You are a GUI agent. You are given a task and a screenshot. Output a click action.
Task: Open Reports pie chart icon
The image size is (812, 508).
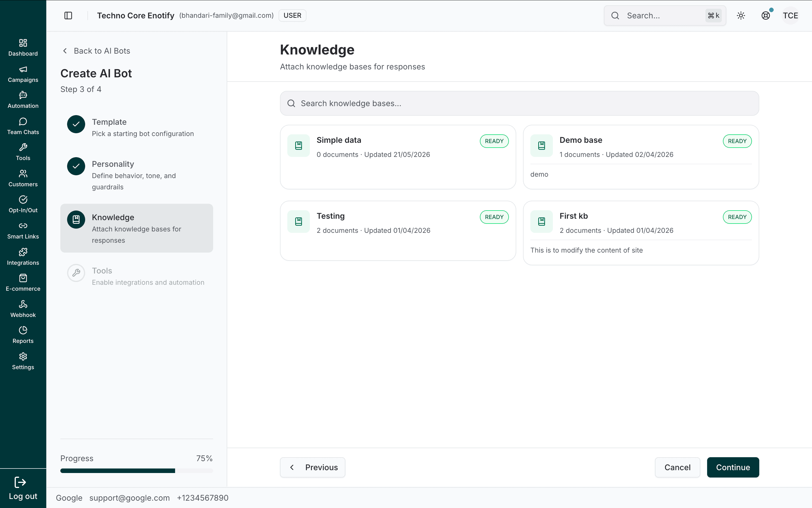tap(23, 330)
